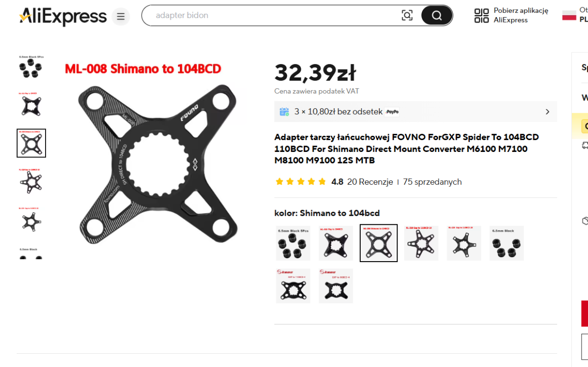Image resolution: width=588 pixels, height=367 pixels.
Task: Open the 20 Recenzje reviews link
Action: (370, 182)
